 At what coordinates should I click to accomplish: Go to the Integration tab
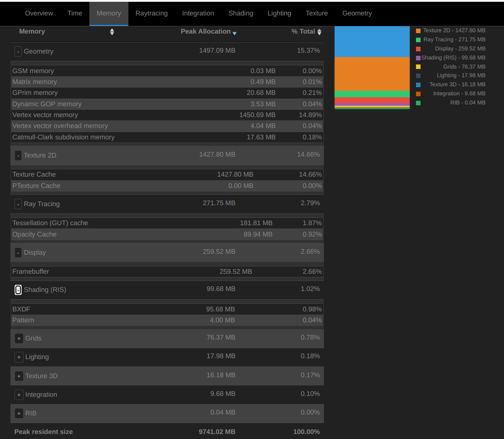coord(198,13)
